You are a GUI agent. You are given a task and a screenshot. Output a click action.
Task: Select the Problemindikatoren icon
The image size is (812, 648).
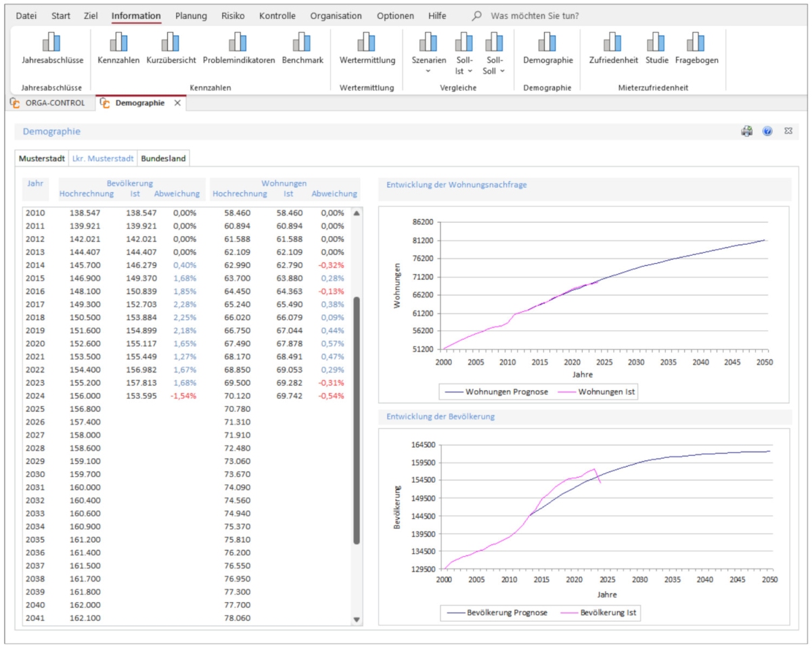click(x=238, y=43)
